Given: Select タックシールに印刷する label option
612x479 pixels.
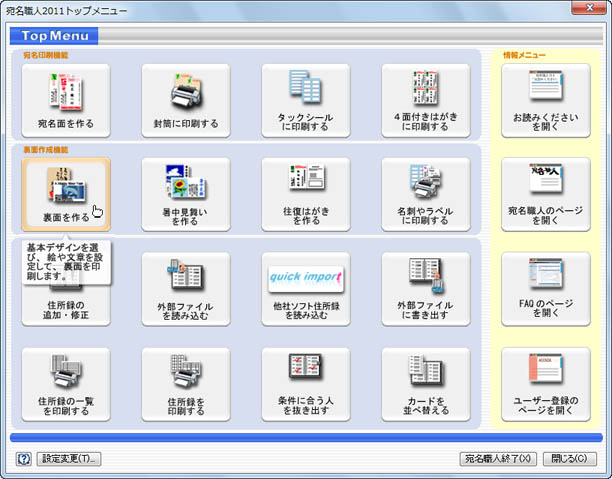Looking at the screenshot, I should [306, 101].
